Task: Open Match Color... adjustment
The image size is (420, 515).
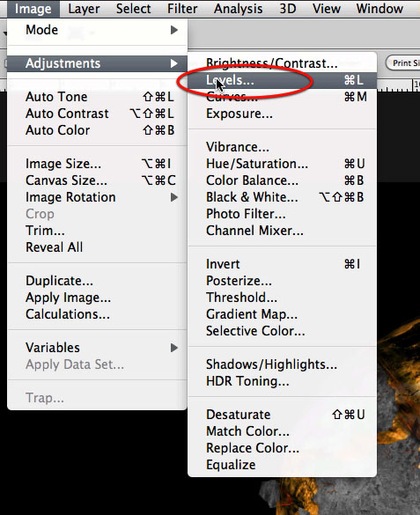Action: tap(282, 431)
